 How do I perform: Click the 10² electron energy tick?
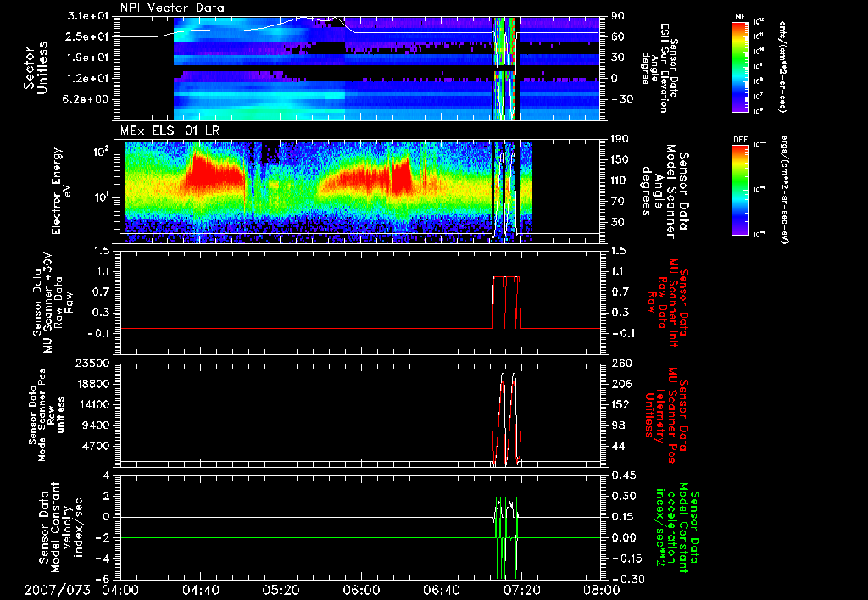pos(102,152)
